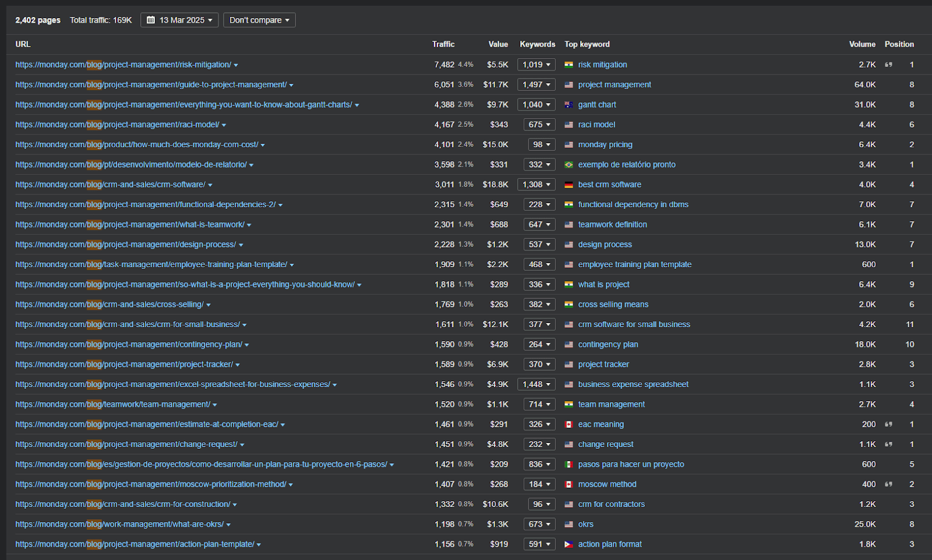The height and width of the screenshot is (560, 932).
Task: Open the 13 Mar 2025 date picker
Action: (179, 20)
